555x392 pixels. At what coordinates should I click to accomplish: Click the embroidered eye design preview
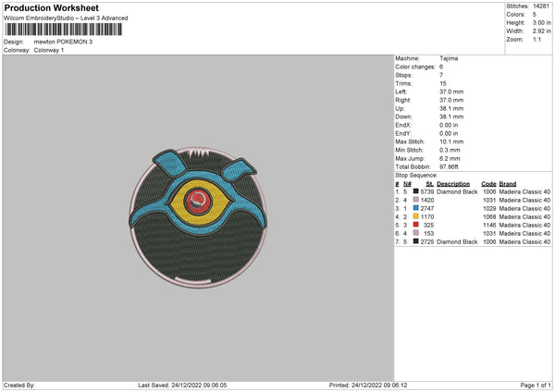(x=198, y=217)
